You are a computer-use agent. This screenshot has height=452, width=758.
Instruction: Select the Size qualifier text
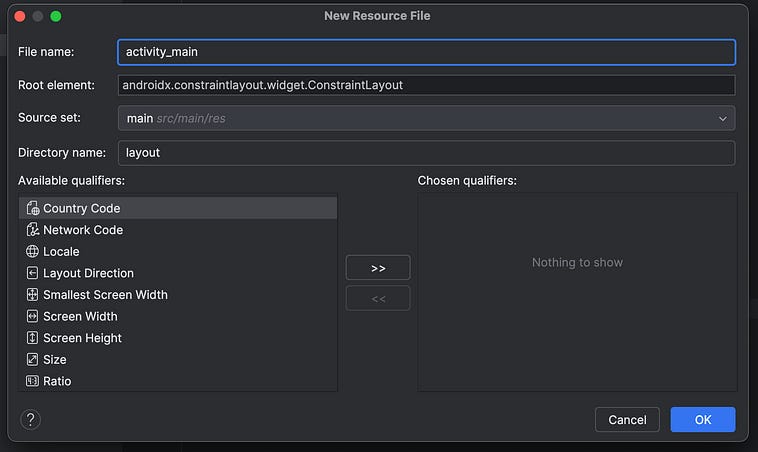(x=55, y=359)
